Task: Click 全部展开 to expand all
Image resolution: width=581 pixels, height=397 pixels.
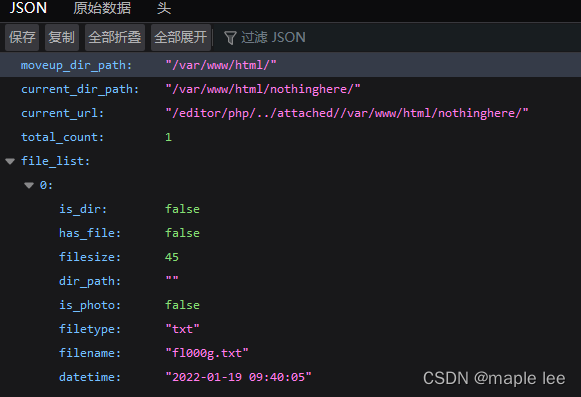Action: [181, 37]
